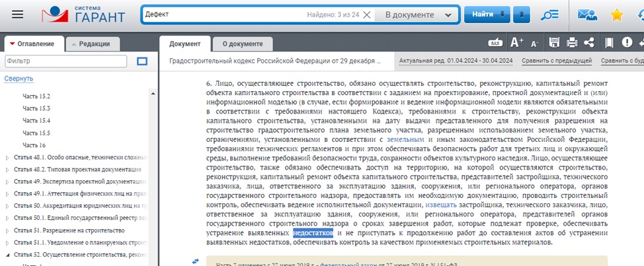644x266 pixels.
Task: Expand the Статья 51.1 Уведомление node arrow
Action: (8, 243)
